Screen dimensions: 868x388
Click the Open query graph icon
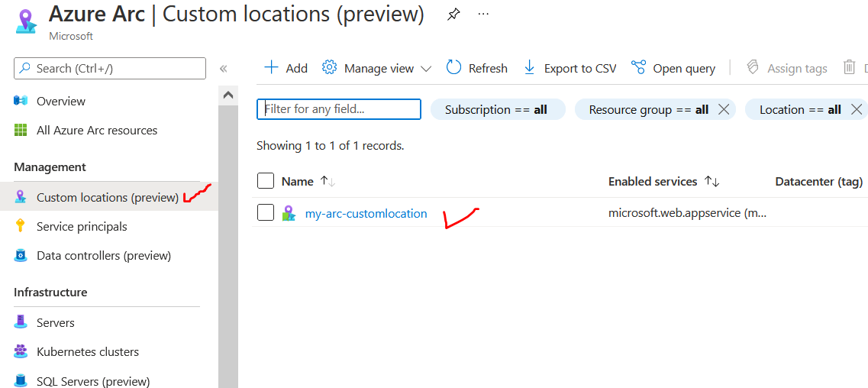pos(639,67)
